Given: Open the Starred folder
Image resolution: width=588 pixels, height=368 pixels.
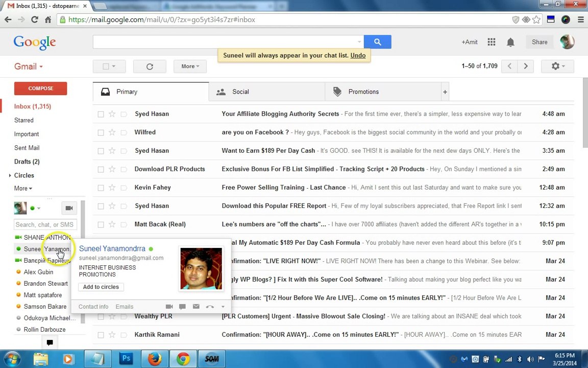Looking at the screenshot, I should tap(23, 120).
